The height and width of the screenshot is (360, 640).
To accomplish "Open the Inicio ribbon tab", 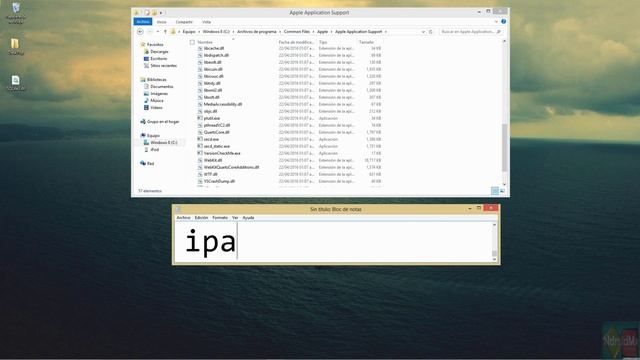I will [x=162, y=22].
